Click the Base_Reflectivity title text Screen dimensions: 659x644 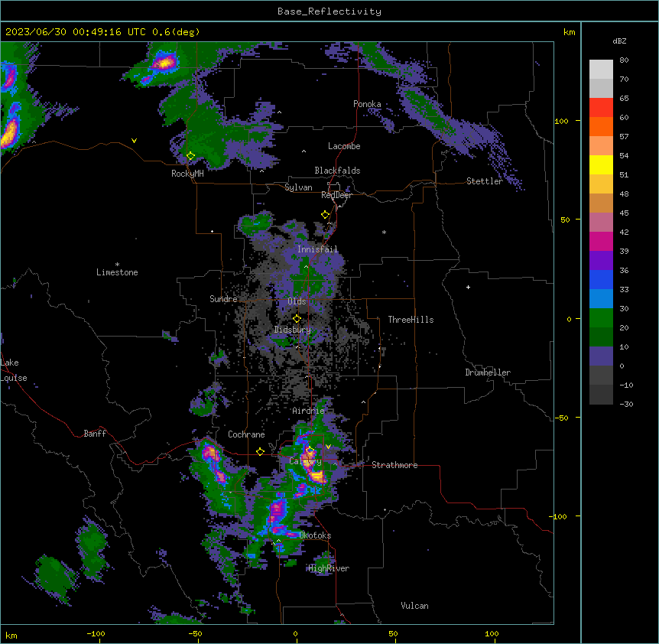[x=329, y=11]
